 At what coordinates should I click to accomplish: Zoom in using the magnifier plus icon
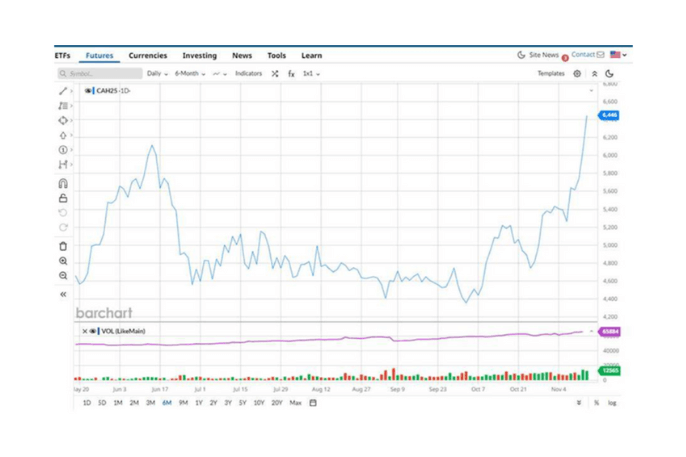click(x=63, y=261)
